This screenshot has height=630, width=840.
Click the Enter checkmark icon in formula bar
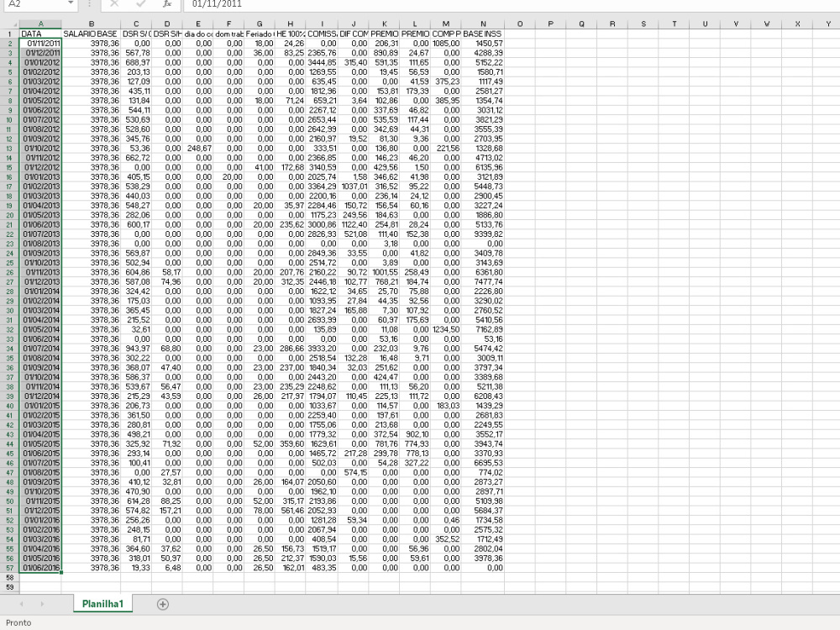pyautogui.click(x=141, y=3)
